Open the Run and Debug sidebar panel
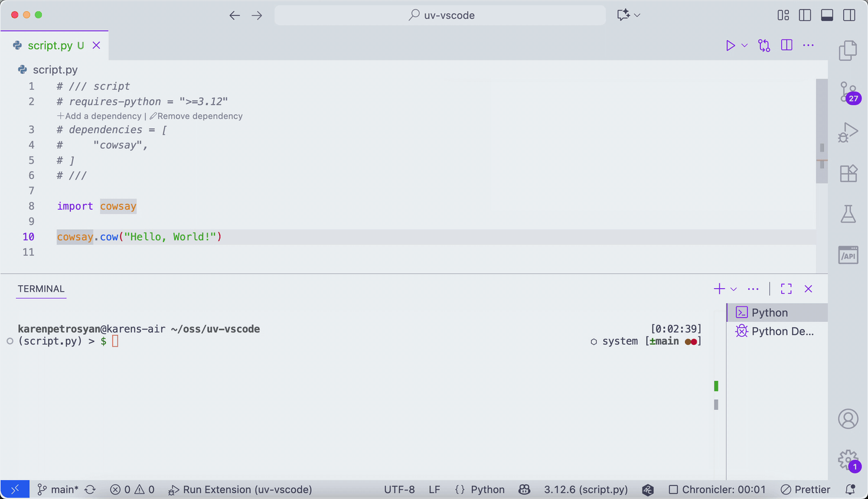868x499 pixels. [848, 132]
